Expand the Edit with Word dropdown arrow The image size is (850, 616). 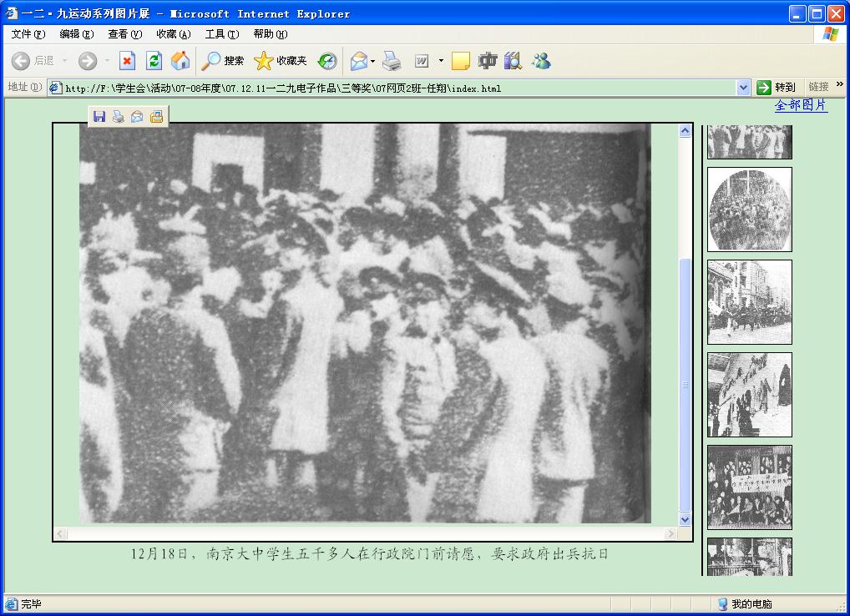click(x=441, y=61)
